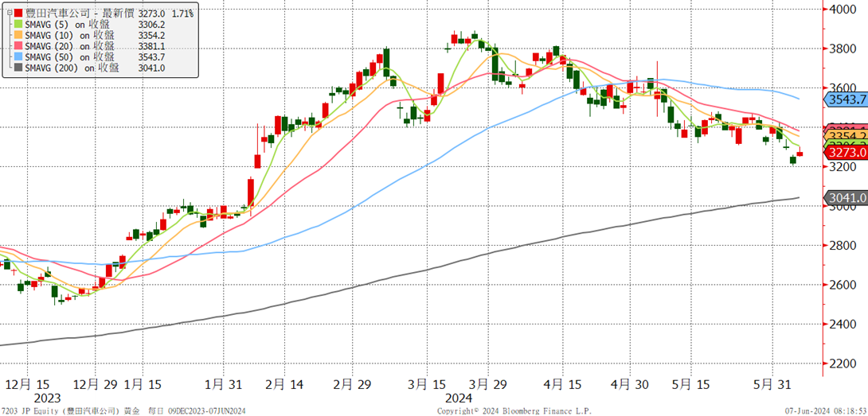Click the orange 3354.2 axis price flag
Screen dimensions: 868x416
[845, 136]
